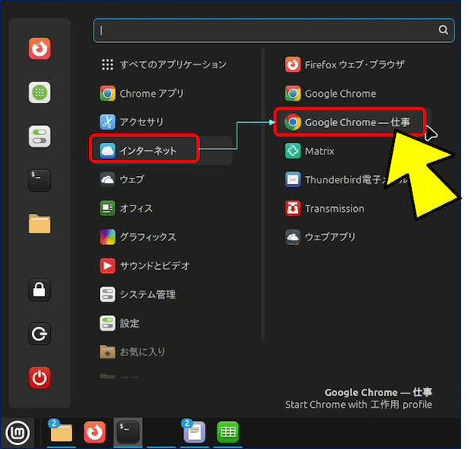Click the log out icon
476x449 pixels.
click(40, 334)
